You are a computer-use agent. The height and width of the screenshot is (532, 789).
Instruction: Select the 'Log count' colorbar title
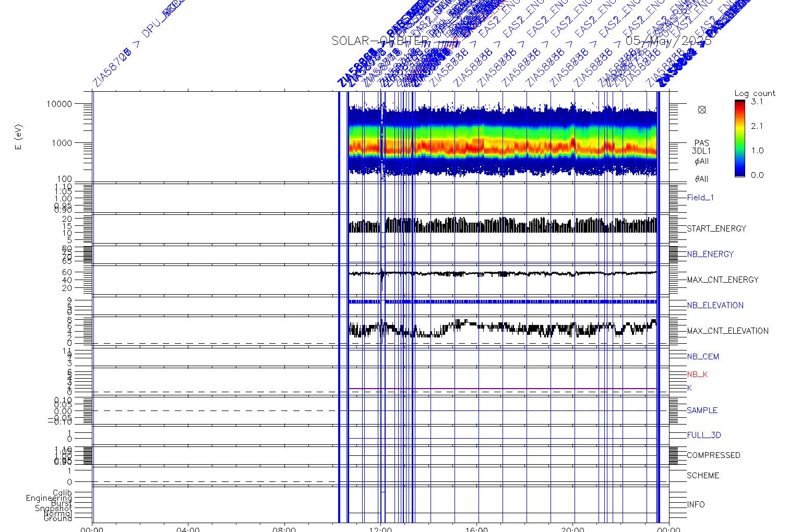pos(755,93)
